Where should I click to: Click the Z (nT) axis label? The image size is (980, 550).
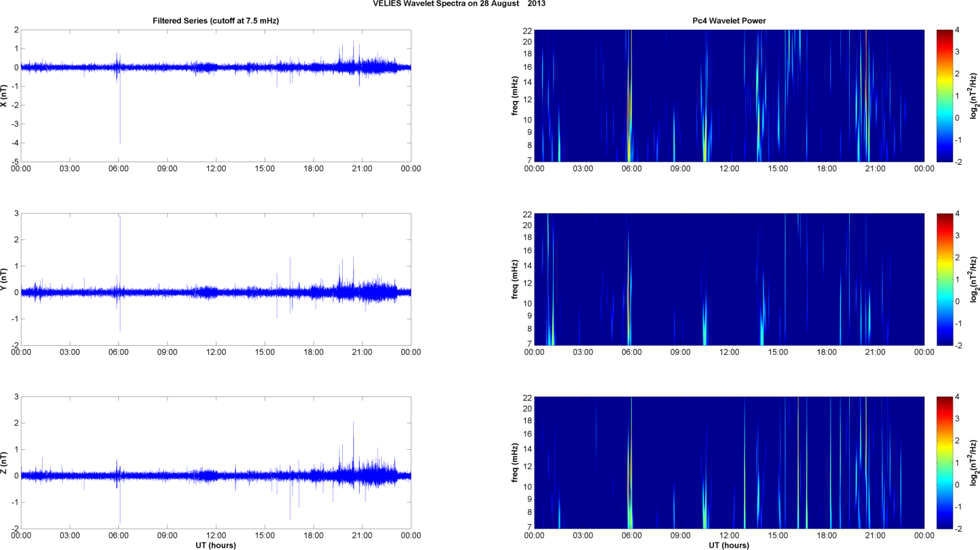[5, 463]
